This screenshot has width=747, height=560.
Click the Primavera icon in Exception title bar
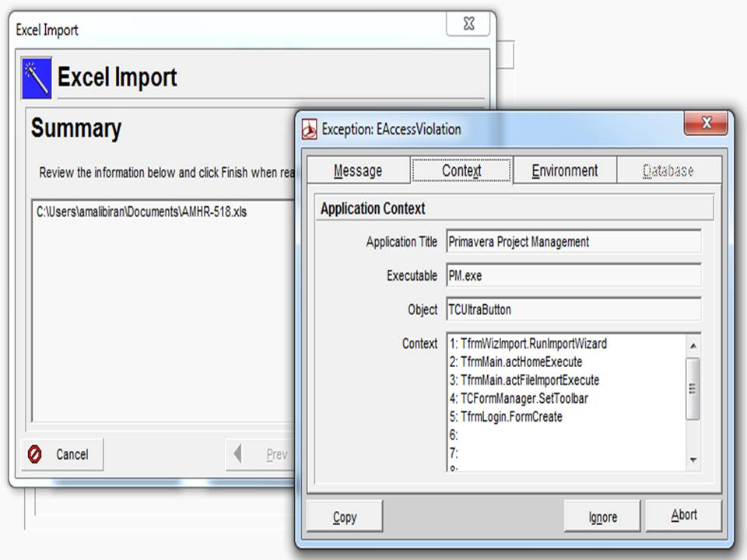(309, 129)
